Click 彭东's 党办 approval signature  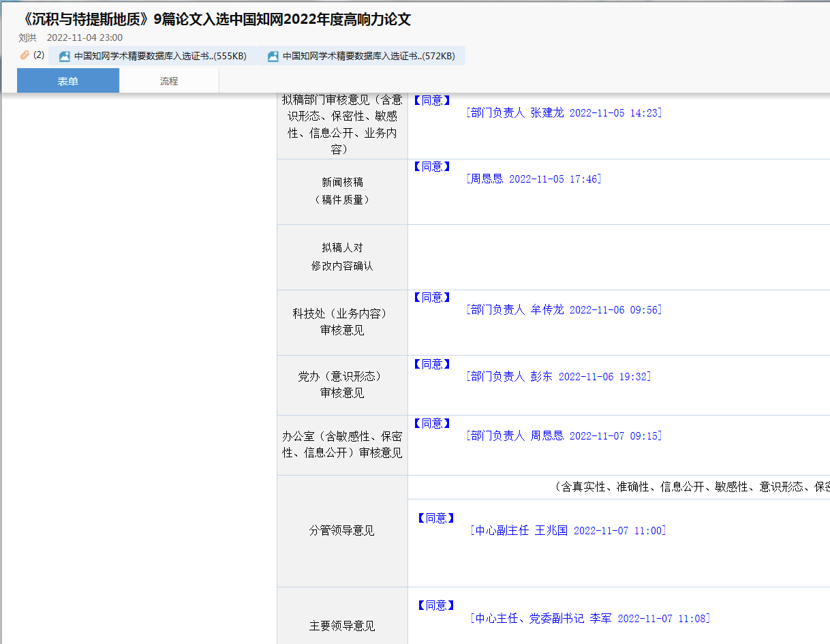click(x=559, y=377)
